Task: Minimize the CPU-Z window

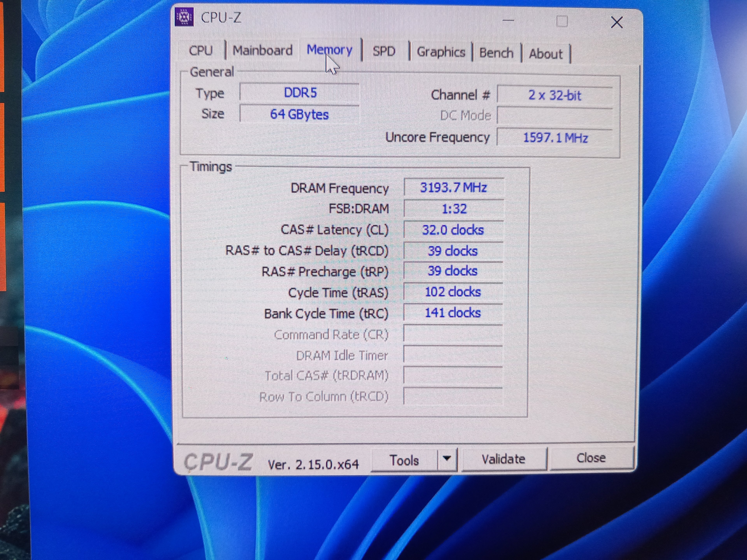Action: [508, 20]
